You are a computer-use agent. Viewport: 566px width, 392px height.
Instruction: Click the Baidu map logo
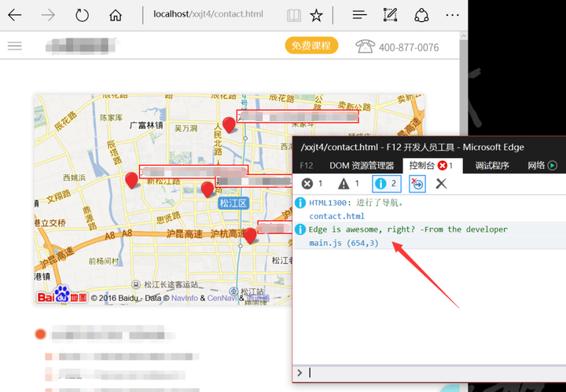[x=62, y=295]
